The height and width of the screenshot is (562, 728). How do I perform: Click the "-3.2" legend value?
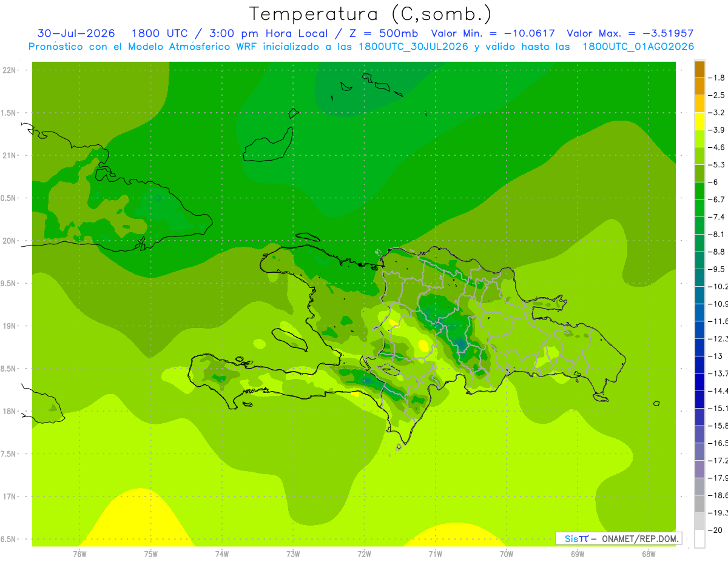click(717, 113)
